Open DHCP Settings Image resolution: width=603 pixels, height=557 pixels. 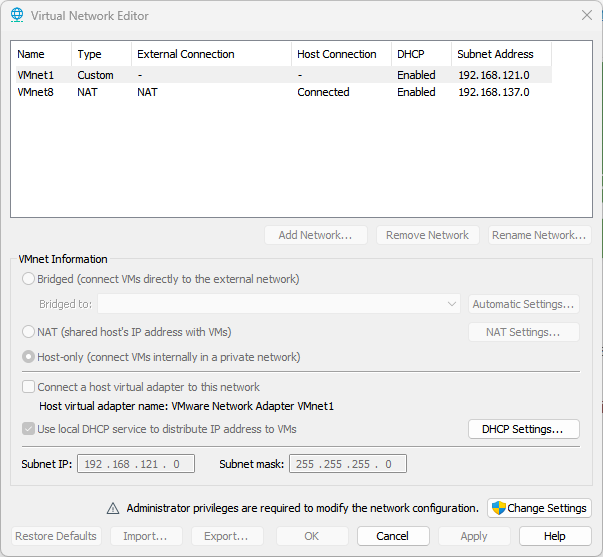click(524, 429)
